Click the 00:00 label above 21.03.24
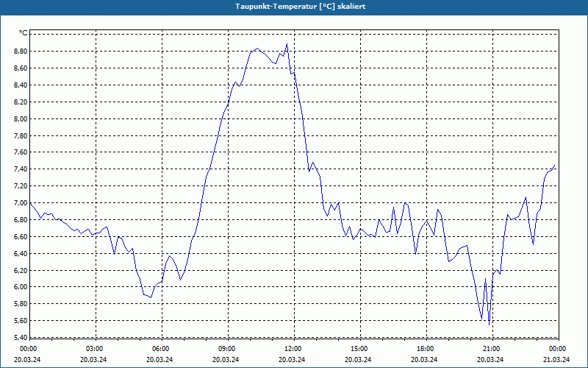Image resolution: width=588 pixels, height=368 pixels. 559,348
